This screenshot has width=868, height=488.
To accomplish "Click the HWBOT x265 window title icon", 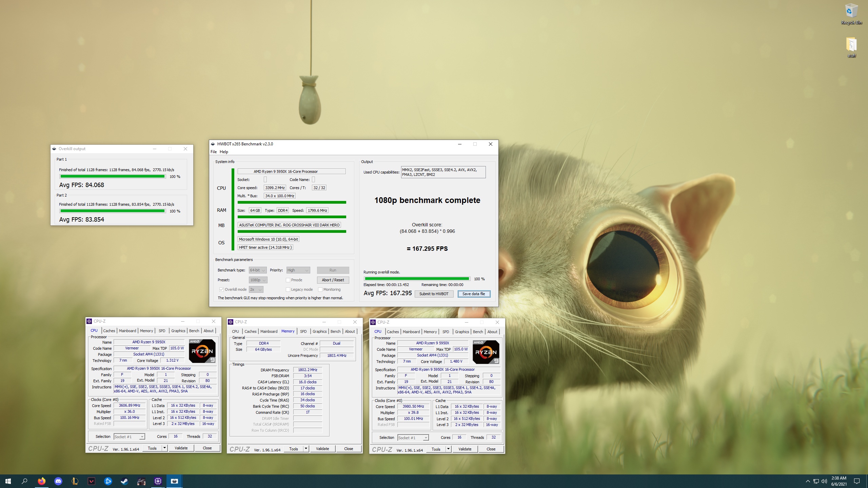I will [213, 144].
